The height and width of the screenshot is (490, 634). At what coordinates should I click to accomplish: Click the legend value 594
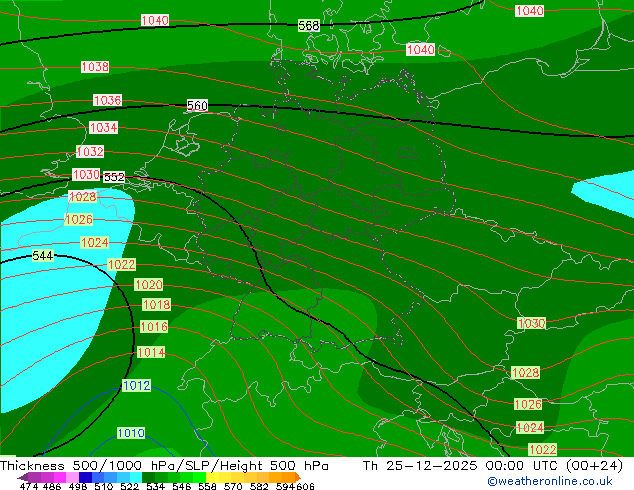click(x=285, y=486)
